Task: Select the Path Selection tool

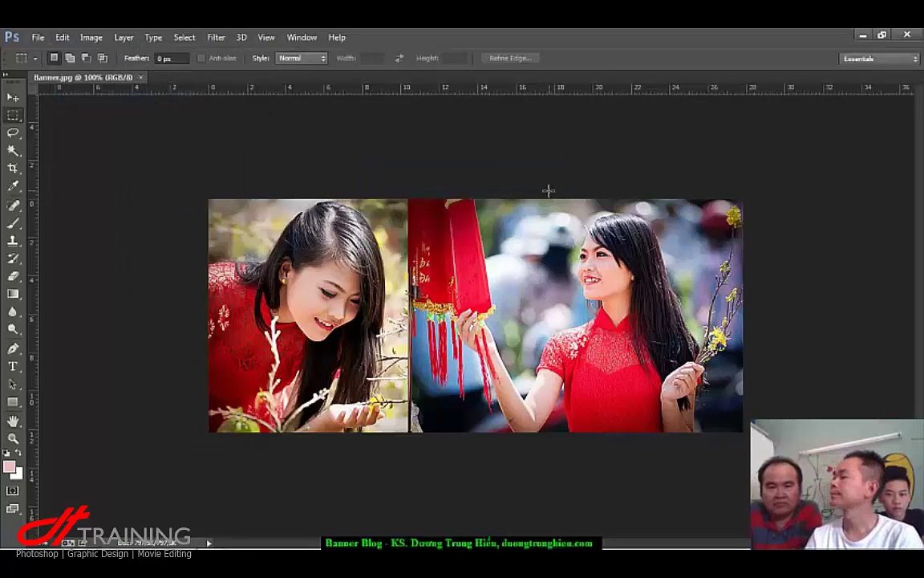Action: [x=13, y=384]
